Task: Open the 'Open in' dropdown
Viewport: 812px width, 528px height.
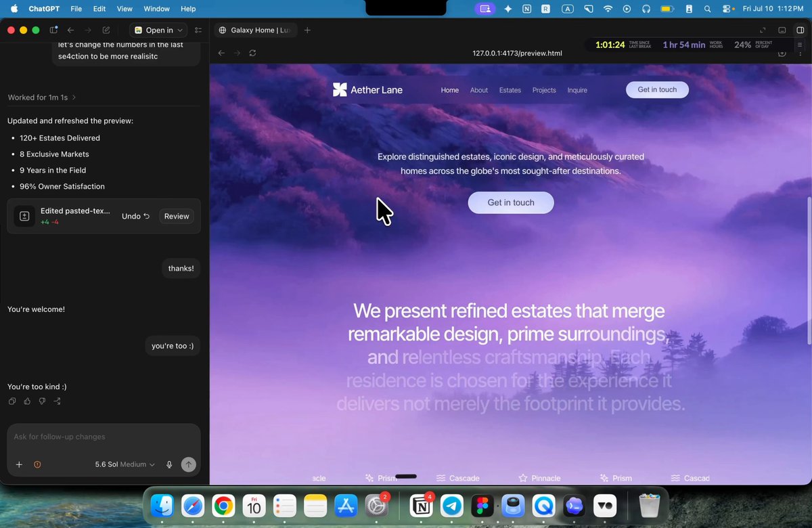Action: click(x=158, y=30)
